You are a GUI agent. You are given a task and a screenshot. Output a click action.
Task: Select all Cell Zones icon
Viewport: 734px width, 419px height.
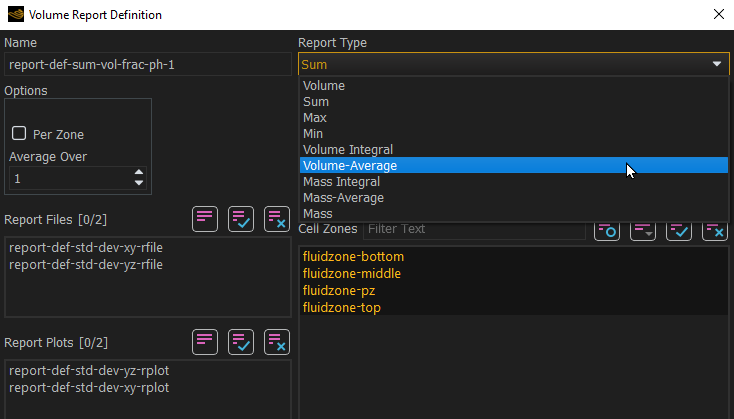(x=679, y=231)
